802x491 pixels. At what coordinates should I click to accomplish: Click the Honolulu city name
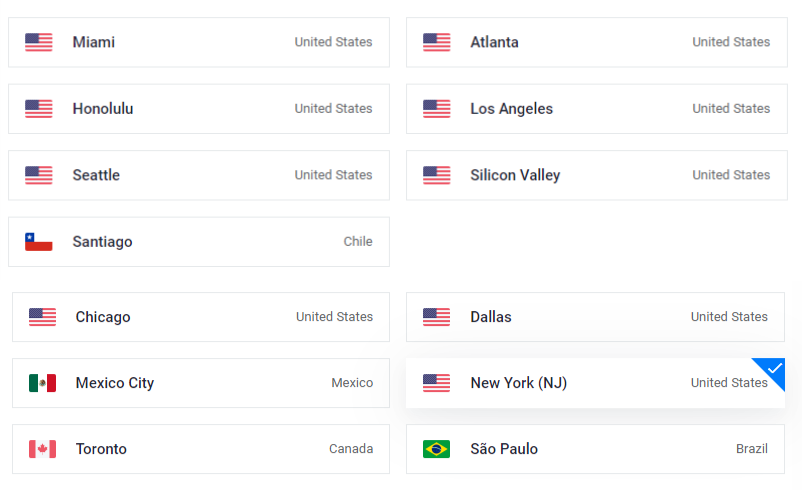tap(103, 108)
